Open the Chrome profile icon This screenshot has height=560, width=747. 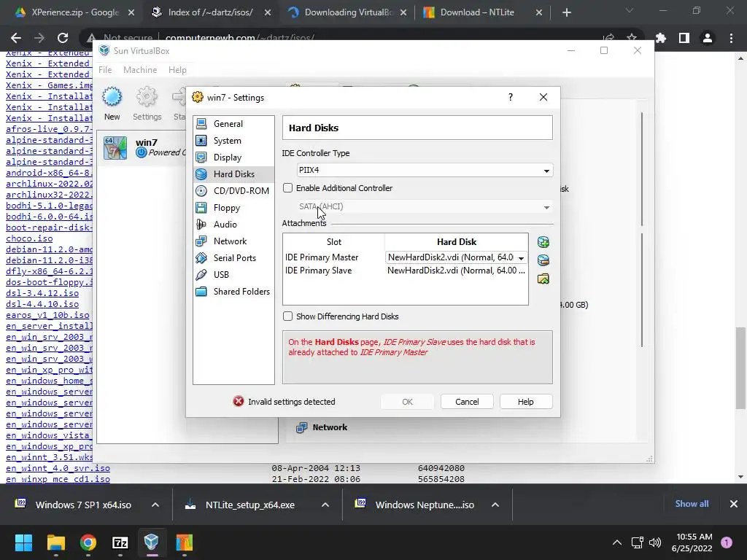point(708,38)
